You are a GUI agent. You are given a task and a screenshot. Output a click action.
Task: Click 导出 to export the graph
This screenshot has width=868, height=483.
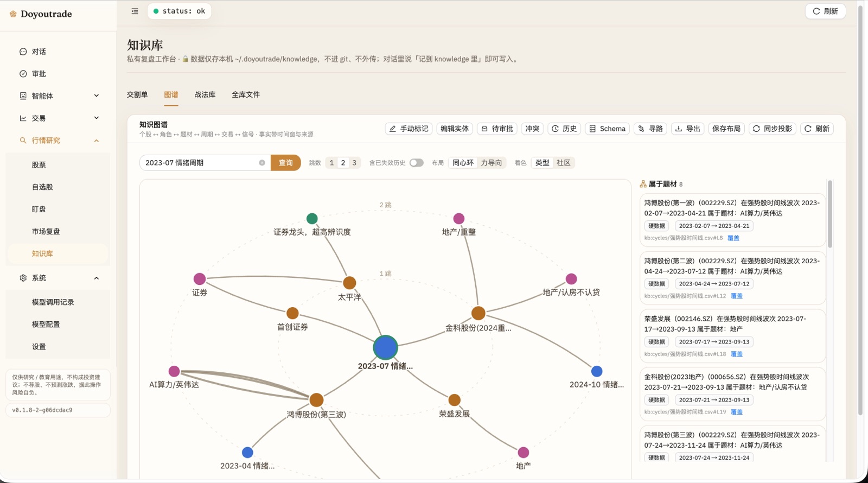tap(687, 129)
